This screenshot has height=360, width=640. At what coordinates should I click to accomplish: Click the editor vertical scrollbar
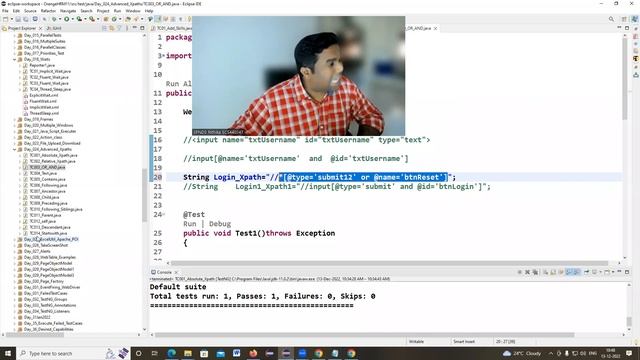(624, 78)
